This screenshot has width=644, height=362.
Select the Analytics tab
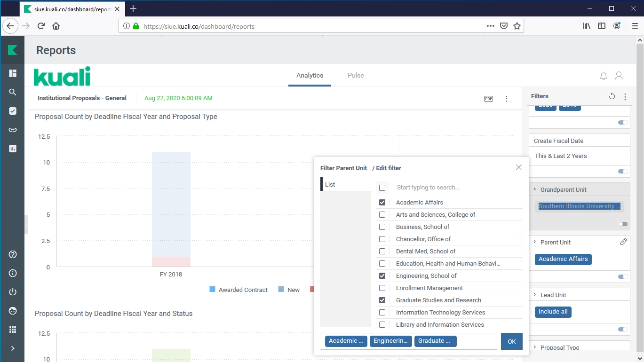coord(310,76)
